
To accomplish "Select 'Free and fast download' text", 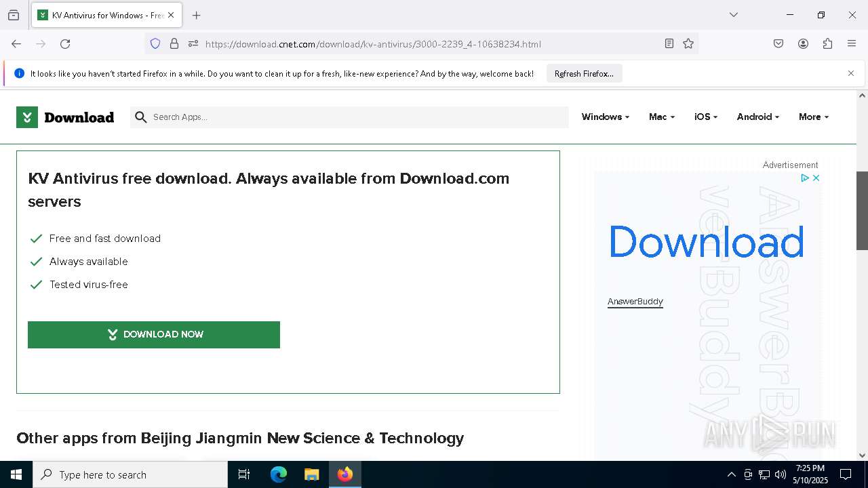I will [x=105, y=239].
